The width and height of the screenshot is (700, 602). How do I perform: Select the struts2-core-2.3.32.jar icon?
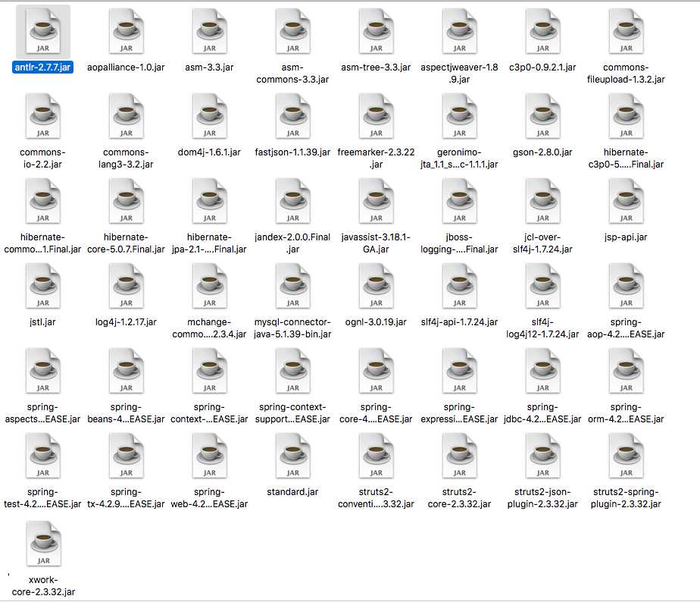[x=459, y=456]
